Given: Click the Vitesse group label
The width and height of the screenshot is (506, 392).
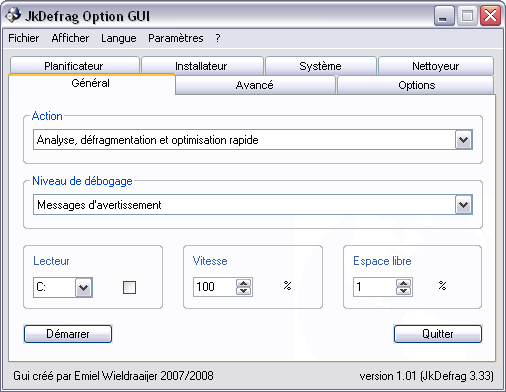Looking at the screenshot, I should 210,261.
